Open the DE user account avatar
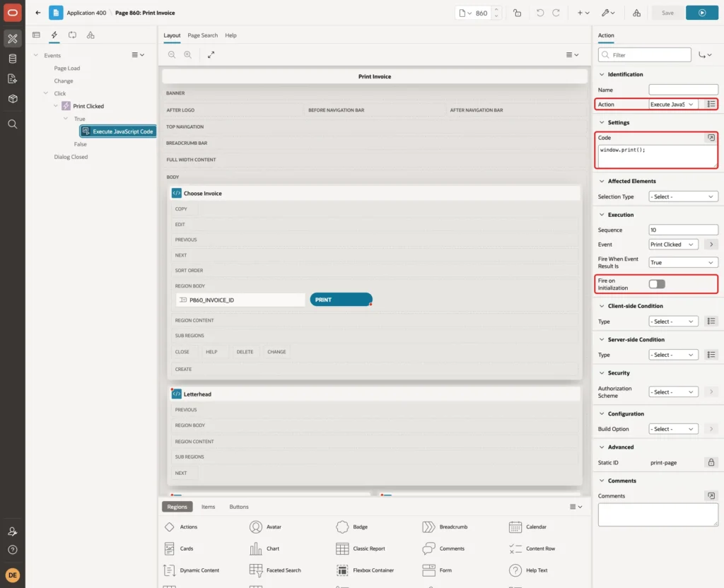The image size is (724, 588). (x=13, y=575)
